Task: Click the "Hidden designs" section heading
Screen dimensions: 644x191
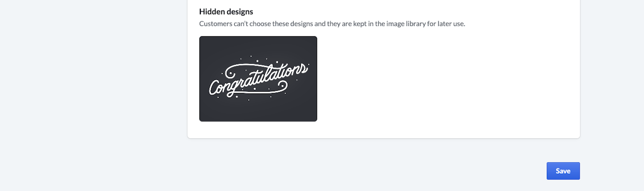Action: coord(226,12)
